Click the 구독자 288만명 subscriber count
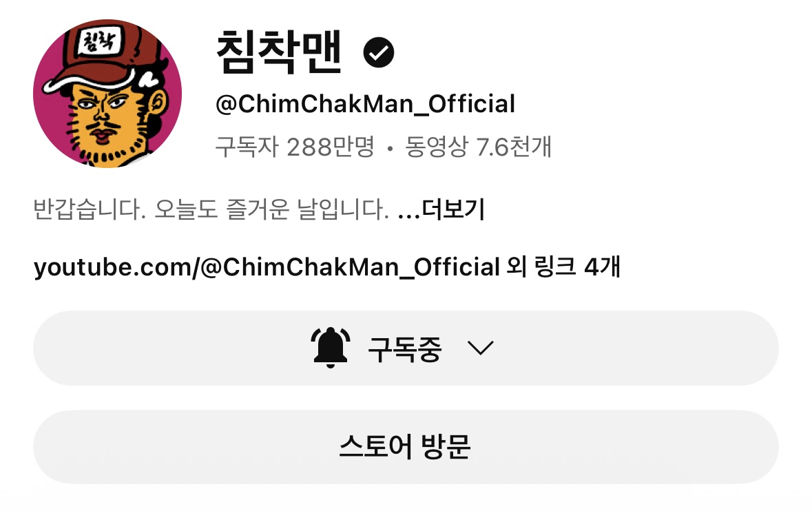The height and width of the screenshot is (511, 812). pos(294,147)
